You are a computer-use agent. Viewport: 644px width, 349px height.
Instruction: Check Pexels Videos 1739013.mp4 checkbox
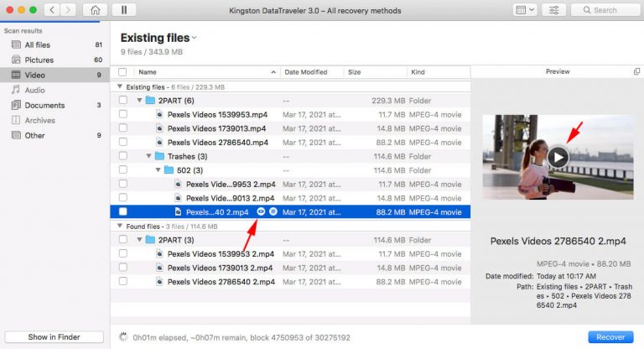point(122,128)
